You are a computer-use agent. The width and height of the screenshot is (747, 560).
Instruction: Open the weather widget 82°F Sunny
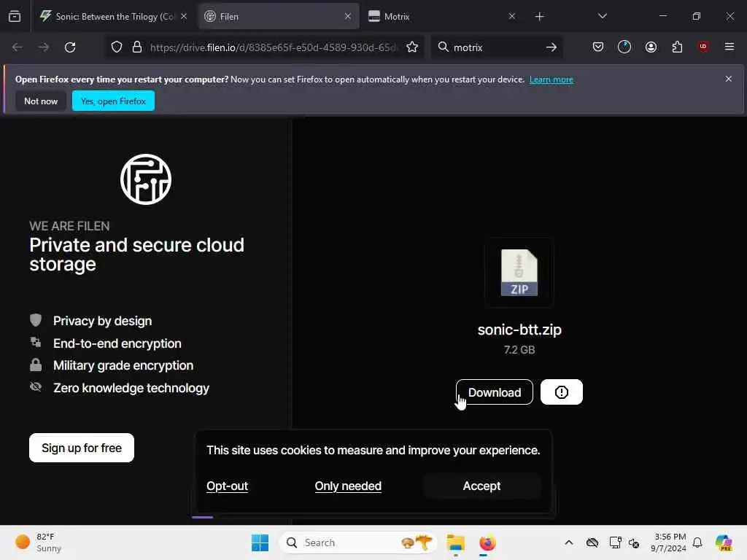38,542
